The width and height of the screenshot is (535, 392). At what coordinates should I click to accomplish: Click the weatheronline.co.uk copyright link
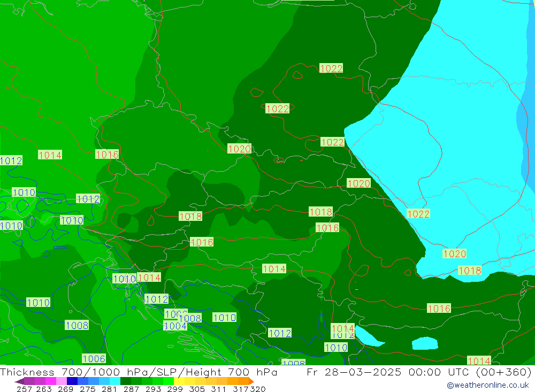487,385
